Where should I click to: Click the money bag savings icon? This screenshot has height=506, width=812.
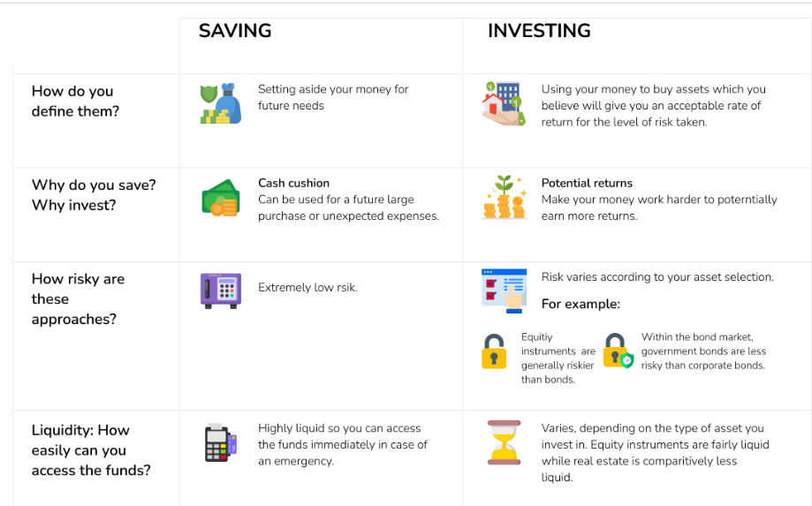click(x=221, y=103)
